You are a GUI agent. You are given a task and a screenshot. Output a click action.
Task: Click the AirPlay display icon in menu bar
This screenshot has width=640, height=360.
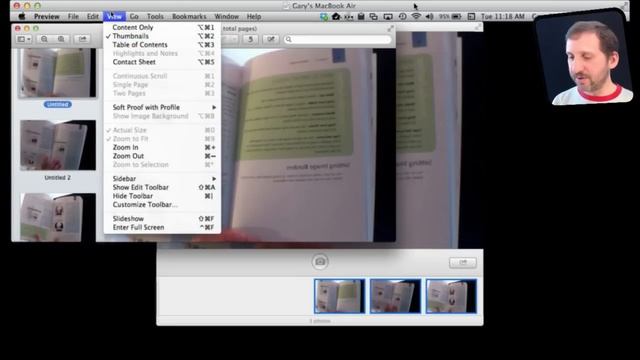click(x=388, y=16)
